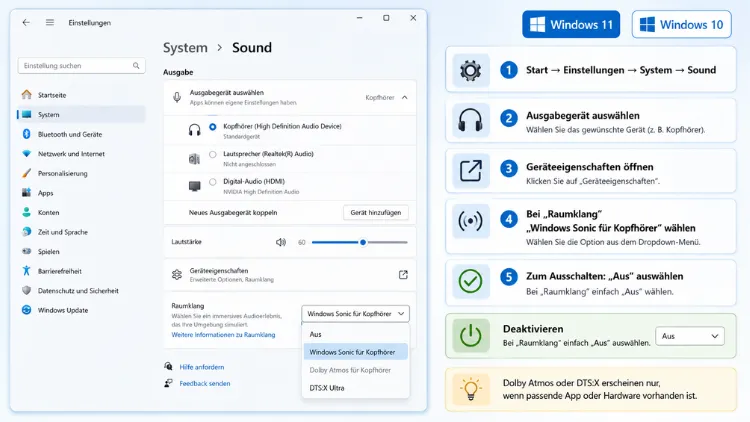
Task: Click the gear icon in step 1 card
Action: (x=470, y=70)
